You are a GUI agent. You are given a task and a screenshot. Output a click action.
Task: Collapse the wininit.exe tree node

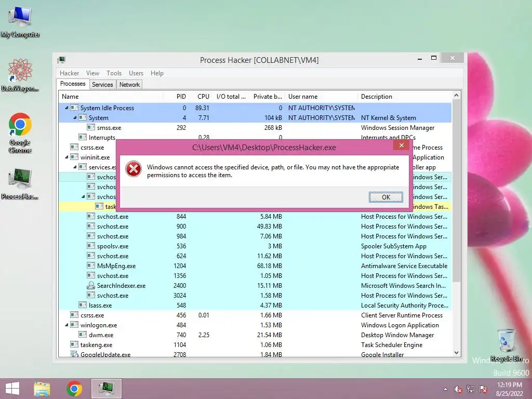tap(66, 157)
